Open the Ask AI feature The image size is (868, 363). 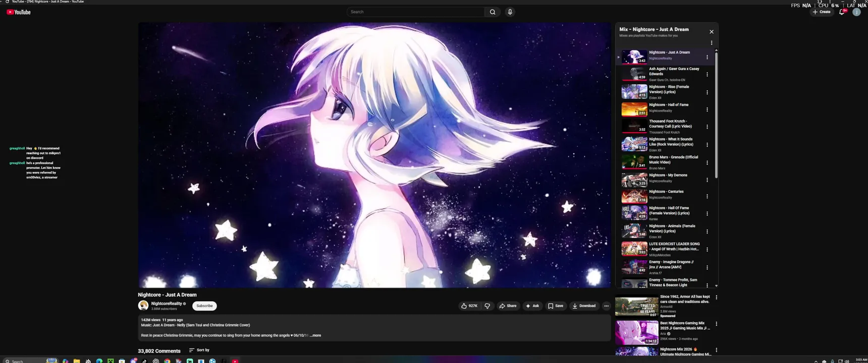pos(532,306)
